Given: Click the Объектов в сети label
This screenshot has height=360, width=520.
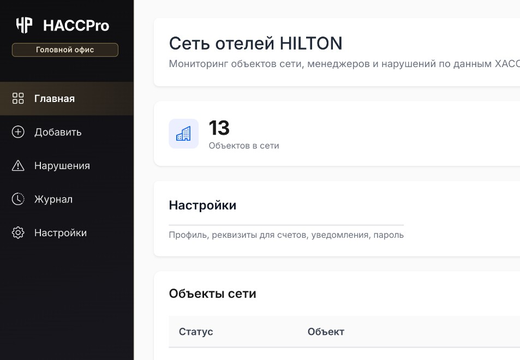Looking at the screenshot, I should (x=244, y=146).
